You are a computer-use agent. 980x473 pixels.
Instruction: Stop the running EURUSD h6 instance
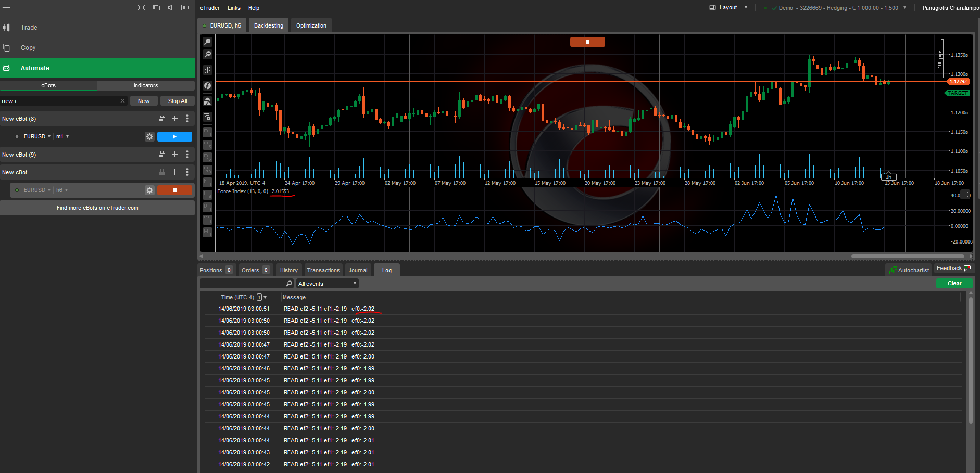point(174,190)
